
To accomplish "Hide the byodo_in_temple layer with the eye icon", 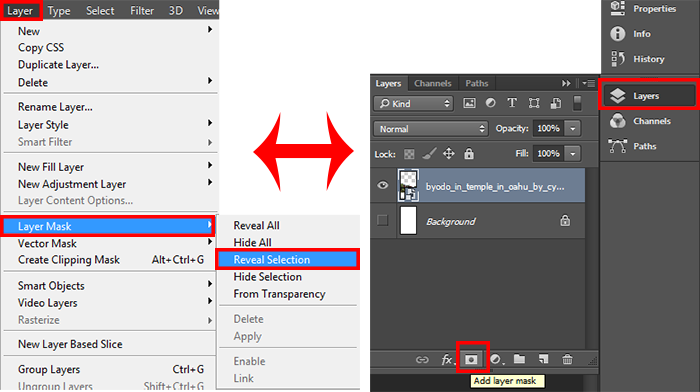I will coord(383,185).
